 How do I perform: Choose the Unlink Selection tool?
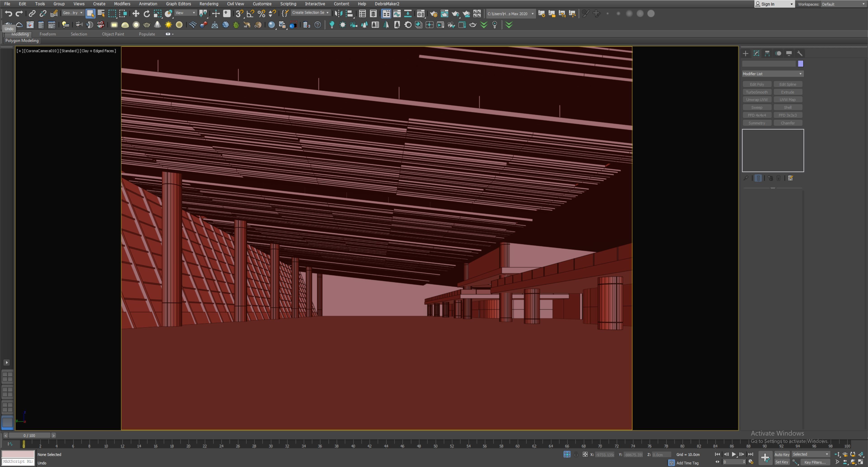click(x=43, y=14)
